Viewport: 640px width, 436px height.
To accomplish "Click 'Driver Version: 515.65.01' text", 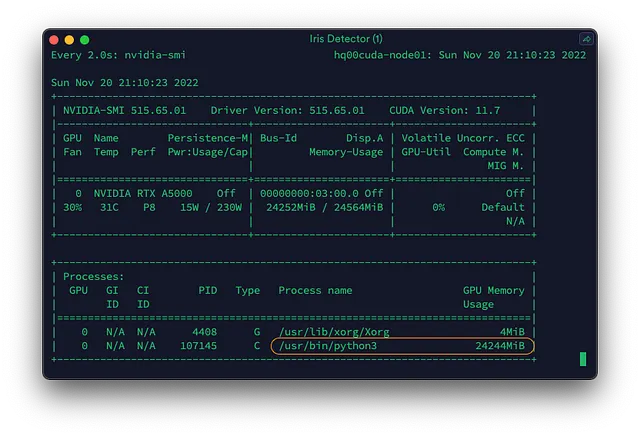I will point(287,110).
